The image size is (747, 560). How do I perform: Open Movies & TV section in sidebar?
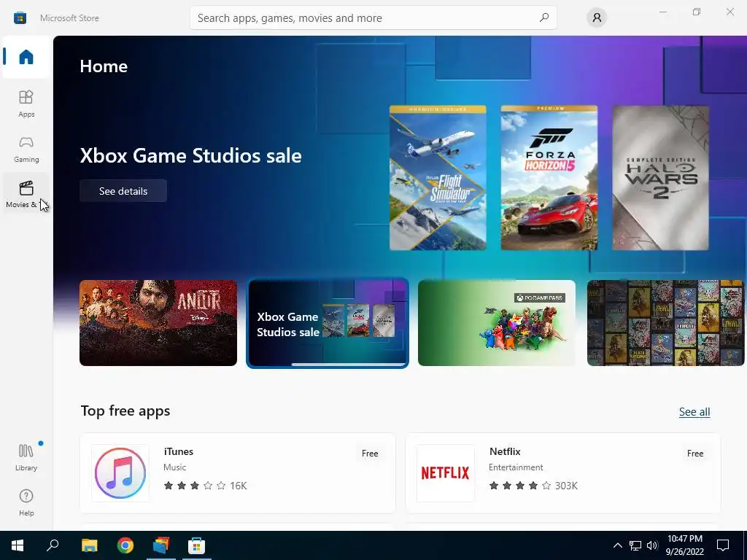coord(26,194)
